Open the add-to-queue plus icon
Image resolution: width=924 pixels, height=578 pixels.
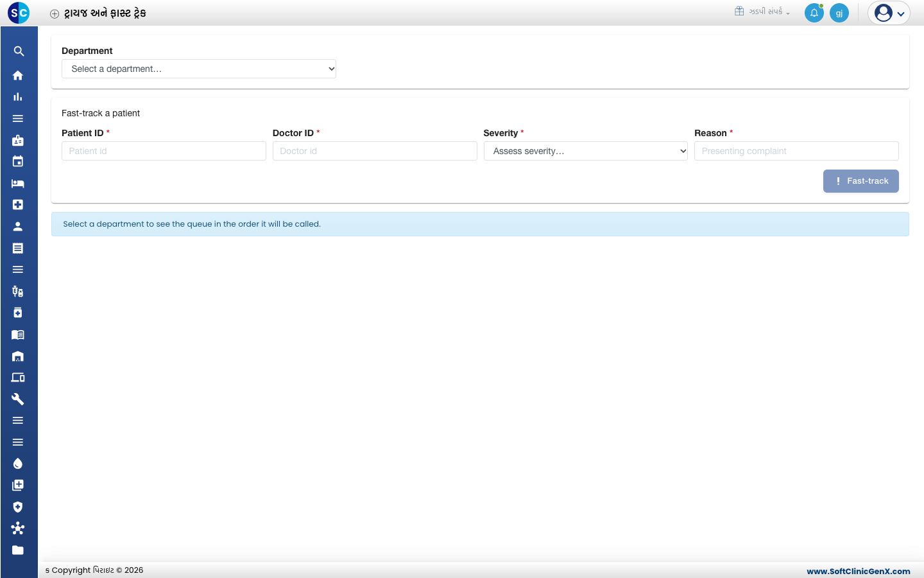point(18,486)
